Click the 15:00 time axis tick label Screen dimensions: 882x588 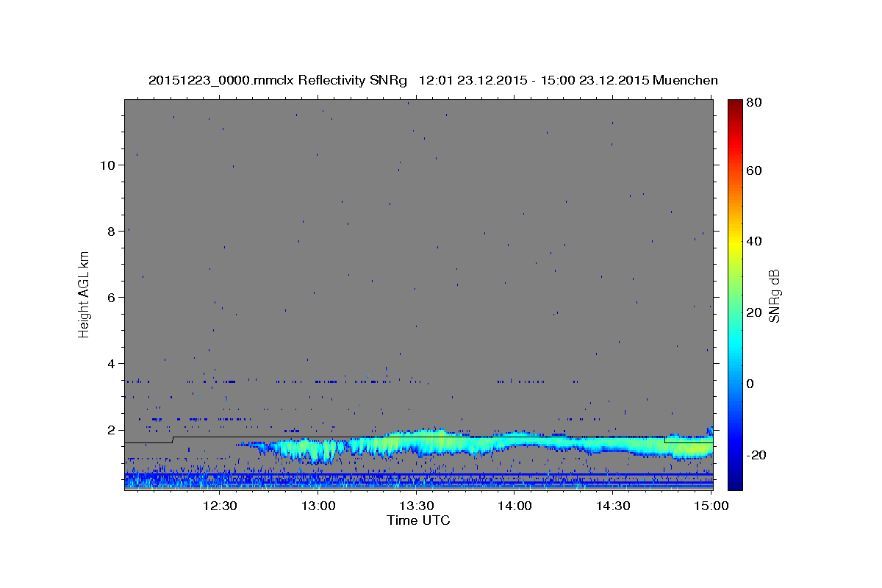(x=711, y=506)
